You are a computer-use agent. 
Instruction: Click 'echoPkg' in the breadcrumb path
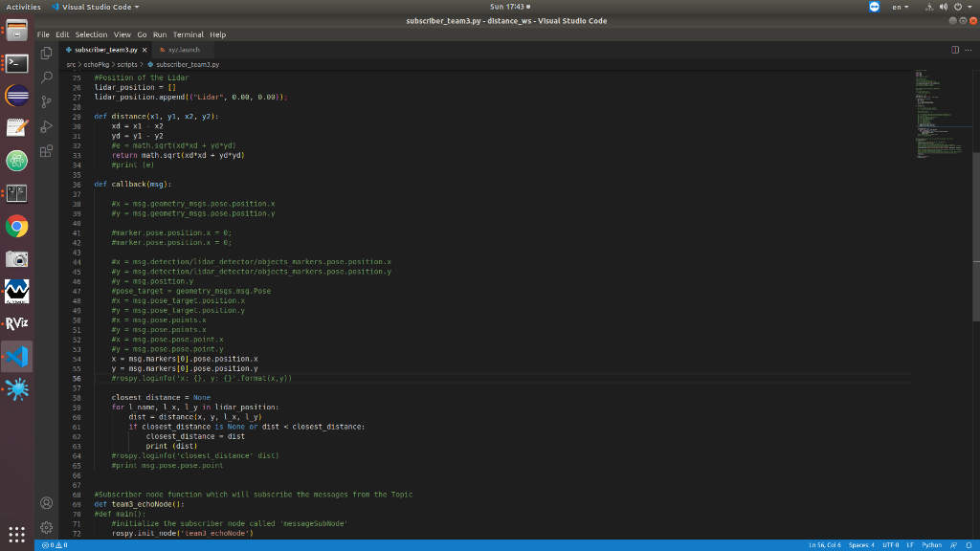pyautogui.click(x=97, y=64)
